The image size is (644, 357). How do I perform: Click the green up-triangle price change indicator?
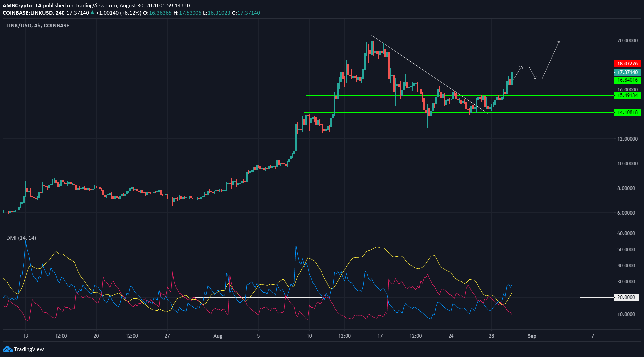point(92,13)
